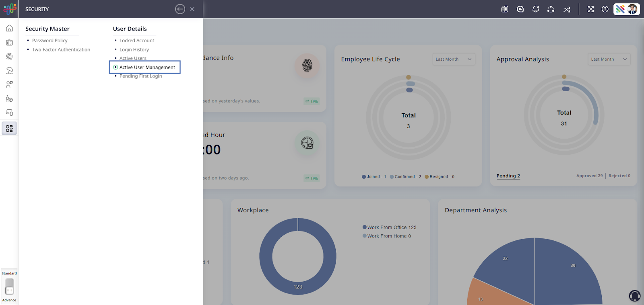Open the person with clock sidebar icon

pyautogui.click(x=9, y=98)
